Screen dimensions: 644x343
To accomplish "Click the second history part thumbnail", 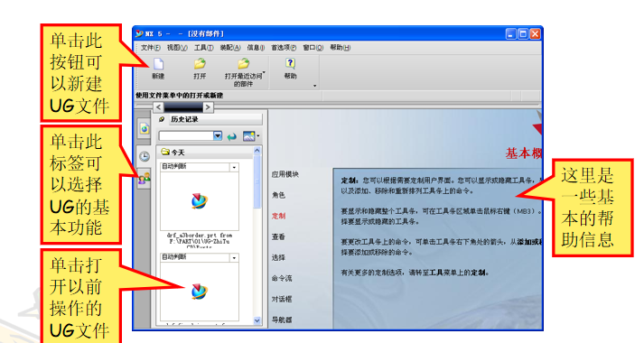I will (200, 292).
